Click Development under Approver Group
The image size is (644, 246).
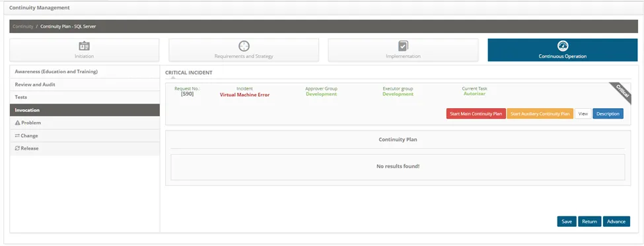pyautogui.click(x=321, y=94)
